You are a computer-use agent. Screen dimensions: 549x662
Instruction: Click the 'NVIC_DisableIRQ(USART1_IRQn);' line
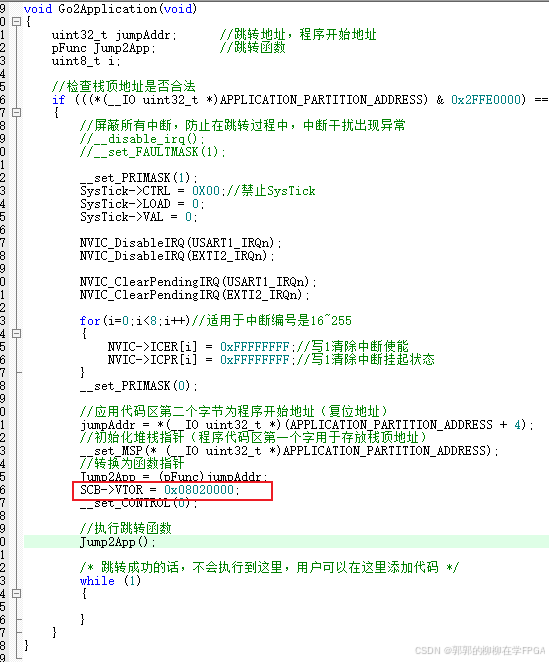pyautogui.click(x=181, y=243)
